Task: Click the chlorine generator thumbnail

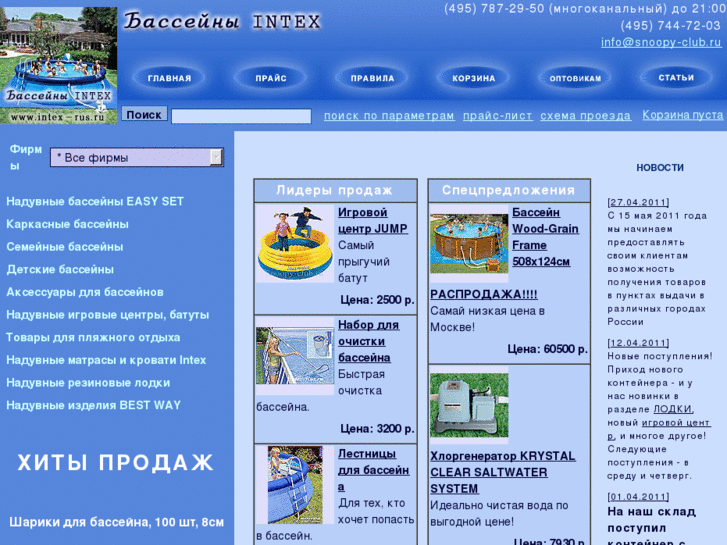Action: click(469, 406)
